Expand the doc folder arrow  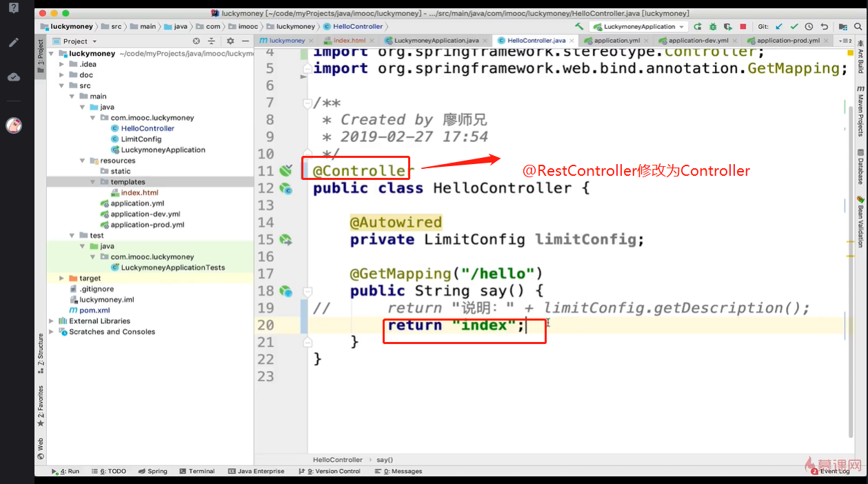(62, 75)
